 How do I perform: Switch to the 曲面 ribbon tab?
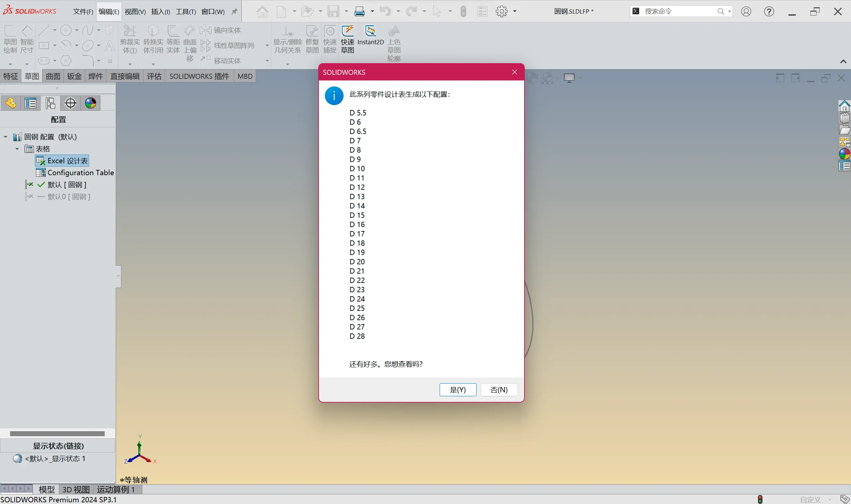tap(53, 76)
